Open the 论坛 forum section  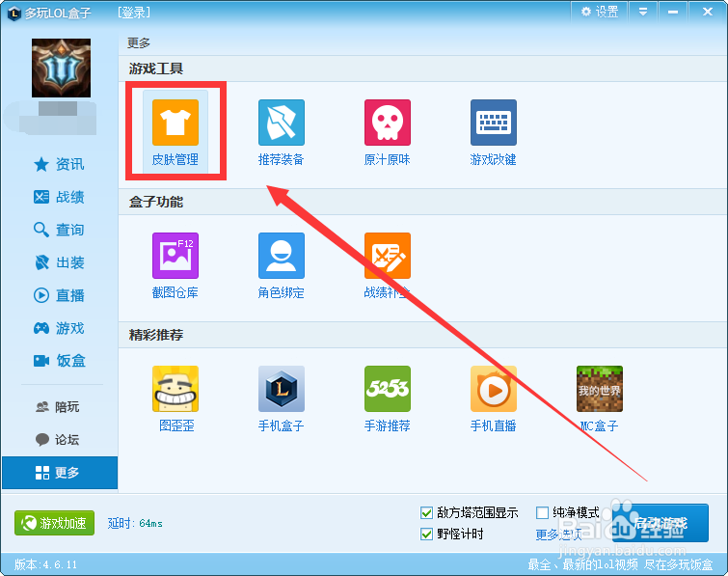60,439
